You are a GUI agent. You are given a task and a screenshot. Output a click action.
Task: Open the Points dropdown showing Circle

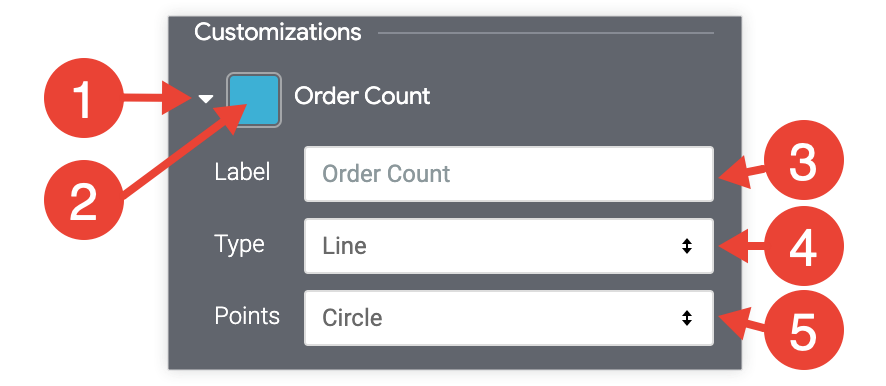click(x=509, y=318)
